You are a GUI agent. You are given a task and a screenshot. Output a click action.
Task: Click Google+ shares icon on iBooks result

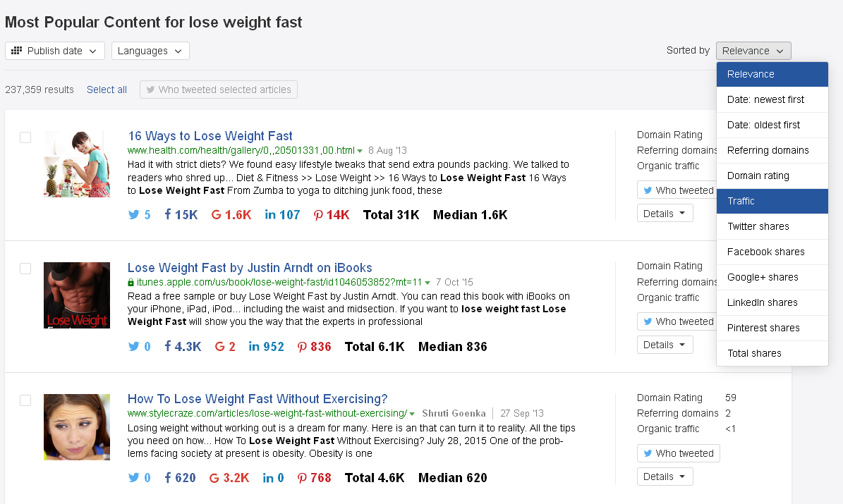click(219, 347)
